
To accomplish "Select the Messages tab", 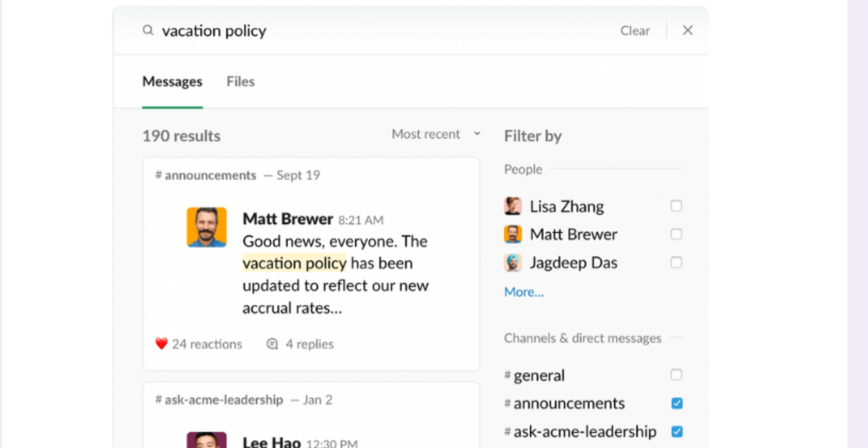I will click(x=172, y=82).
